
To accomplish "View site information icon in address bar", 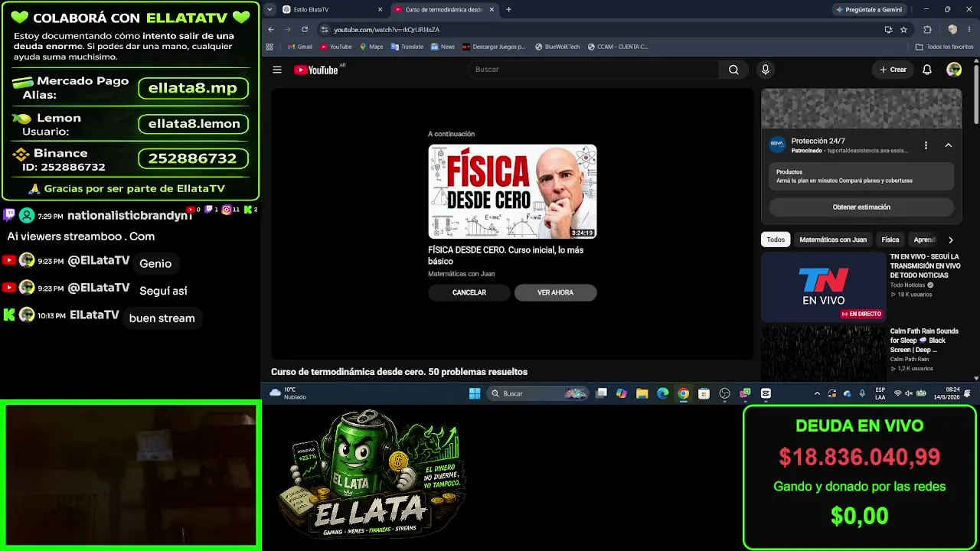I will (325, 29).
